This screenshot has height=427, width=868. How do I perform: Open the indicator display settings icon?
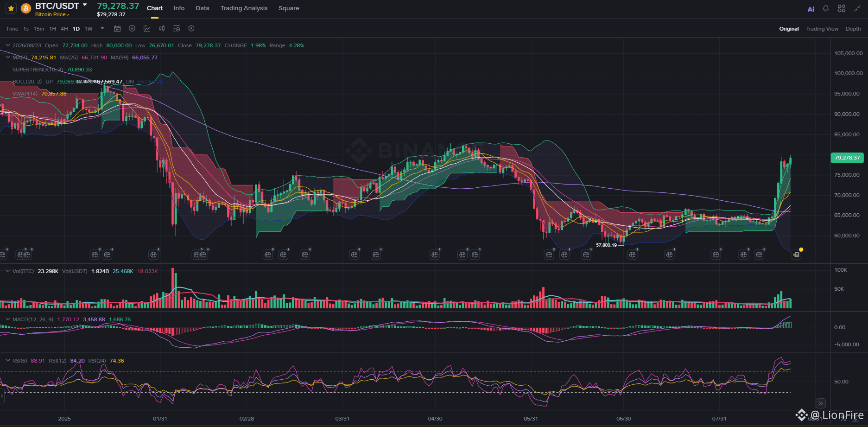(177, 29)
